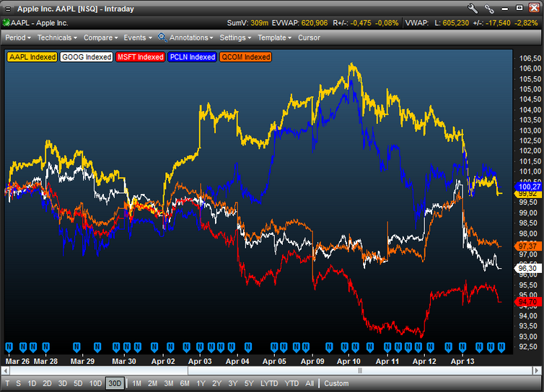Select the Cursor menu item

[x=309, y=37]
